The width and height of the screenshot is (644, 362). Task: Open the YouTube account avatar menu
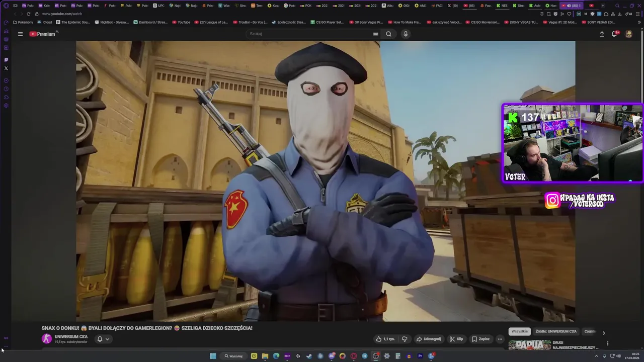628,34
